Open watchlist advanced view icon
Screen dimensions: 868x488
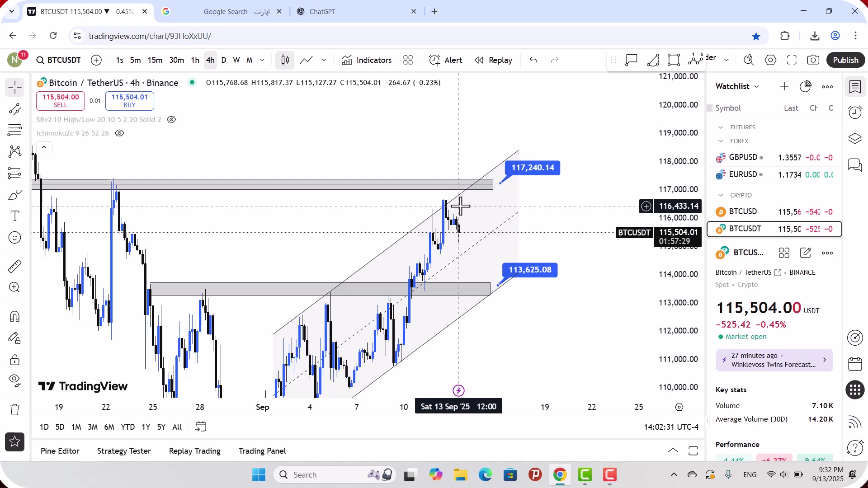click(x=806, y=86)
